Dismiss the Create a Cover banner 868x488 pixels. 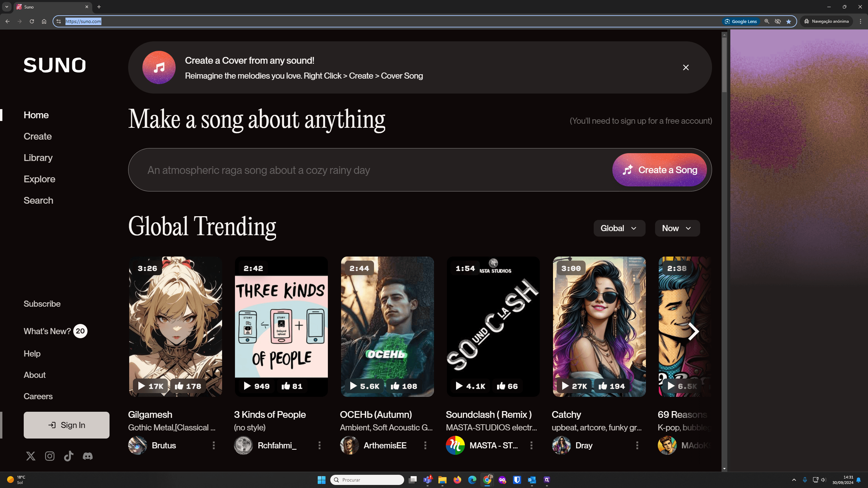click(x=686, y=67)
